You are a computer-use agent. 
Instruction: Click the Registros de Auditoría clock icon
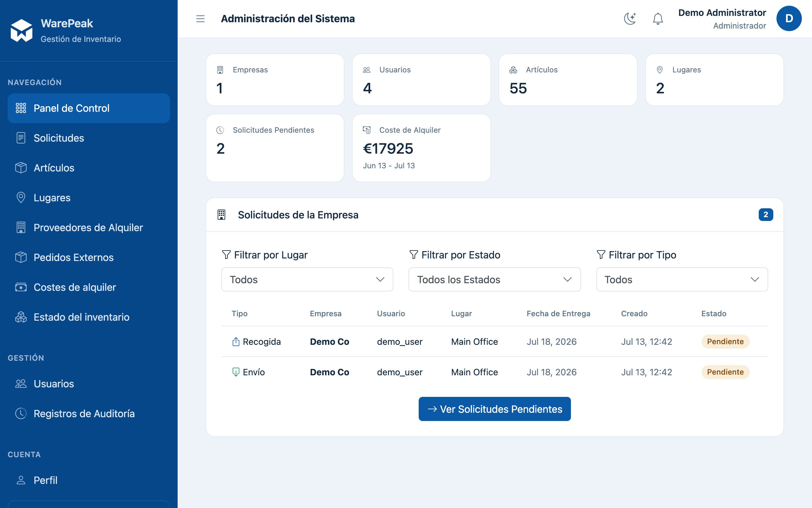pyautogui.click(x=21, y=414)
